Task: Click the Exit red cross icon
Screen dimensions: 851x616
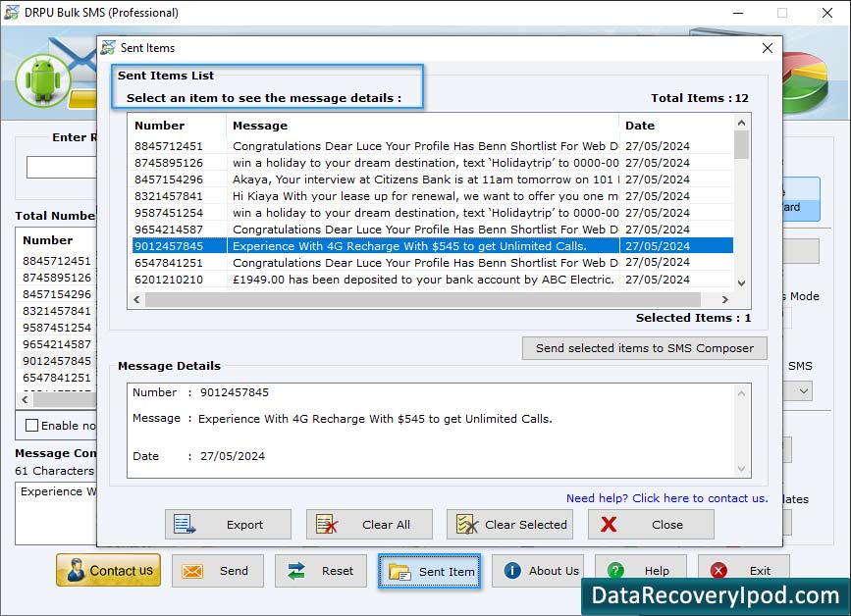Action: point(718,571)
